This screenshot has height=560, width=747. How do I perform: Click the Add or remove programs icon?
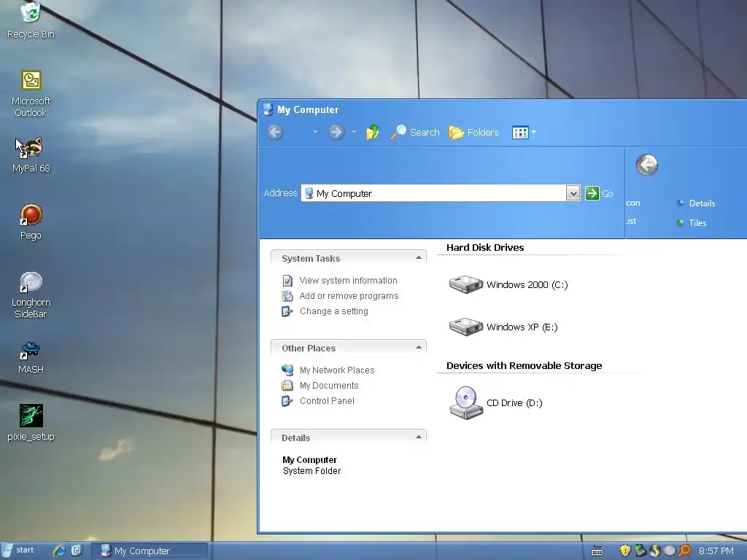tap(287, 296)
